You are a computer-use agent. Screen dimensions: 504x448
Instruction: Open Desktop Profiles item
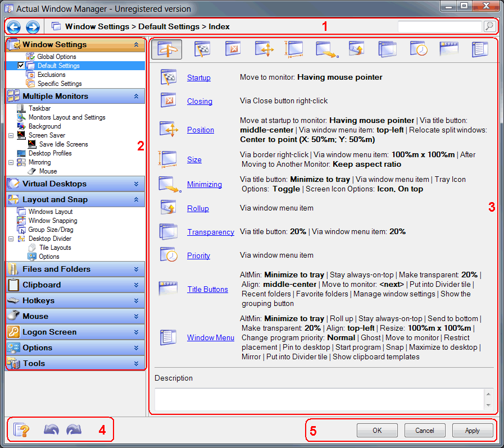50,153
